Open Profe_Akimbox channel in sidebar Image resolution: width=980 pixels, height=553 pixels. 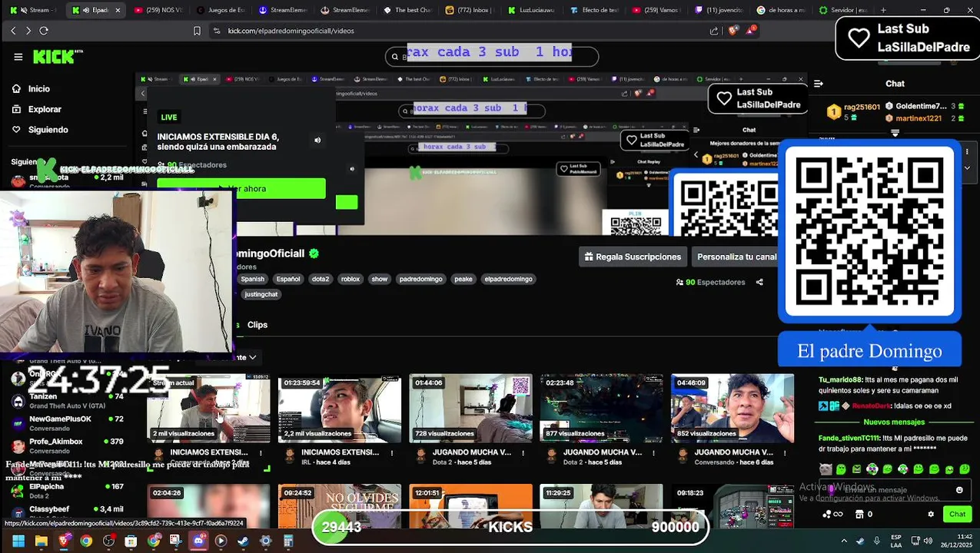(68, 445)
